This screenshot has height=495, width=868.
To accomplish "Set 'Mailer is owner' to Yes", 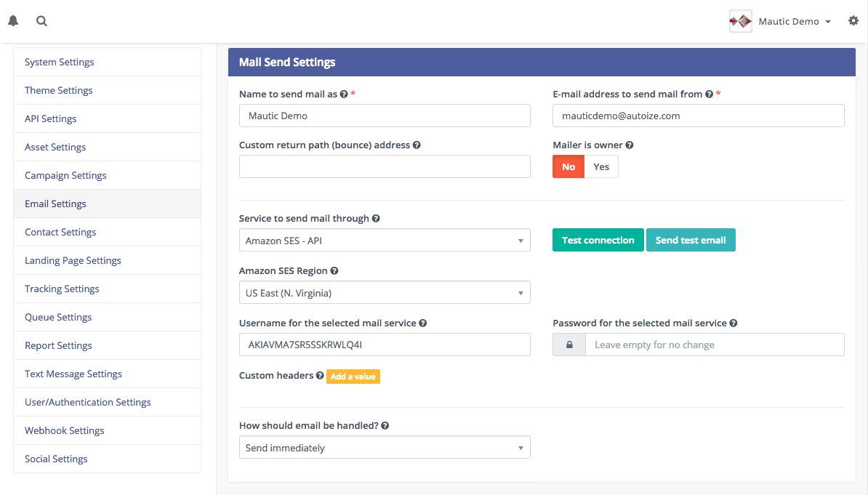I will (601, 166).
